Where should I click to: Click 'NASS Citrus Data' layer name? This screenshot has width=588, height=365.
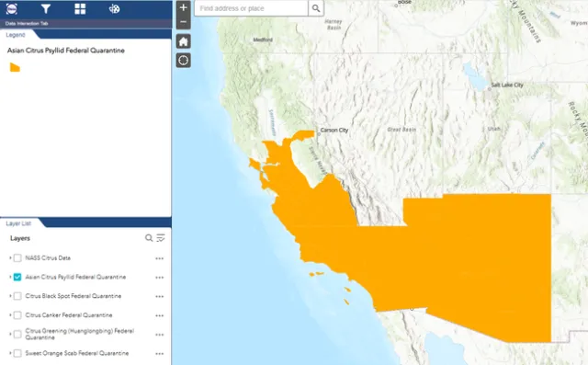(x=48, y=258)
